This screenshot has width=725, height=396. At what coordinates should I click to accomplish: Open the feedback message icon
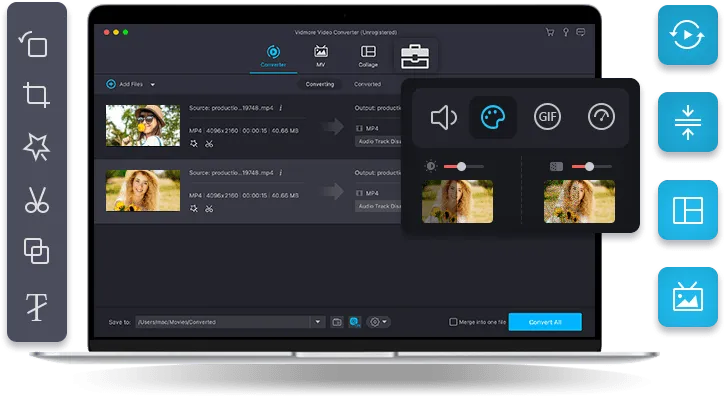point(581,32)
